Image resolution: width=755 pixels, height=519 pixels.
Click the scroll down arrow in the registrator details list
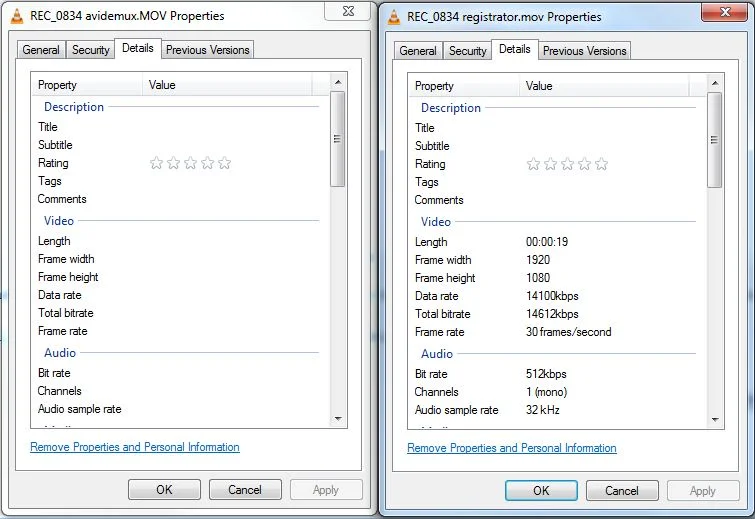click(x=715, y=420)
